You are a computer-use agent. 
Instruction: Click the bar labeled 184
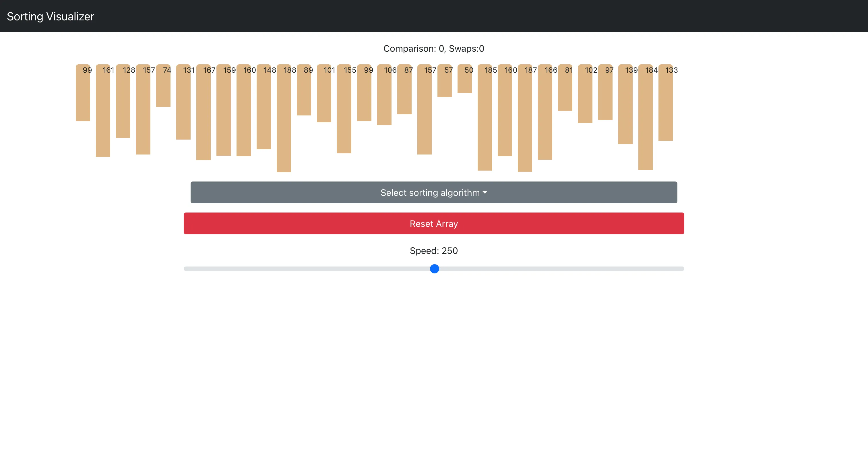coord(646,117)
